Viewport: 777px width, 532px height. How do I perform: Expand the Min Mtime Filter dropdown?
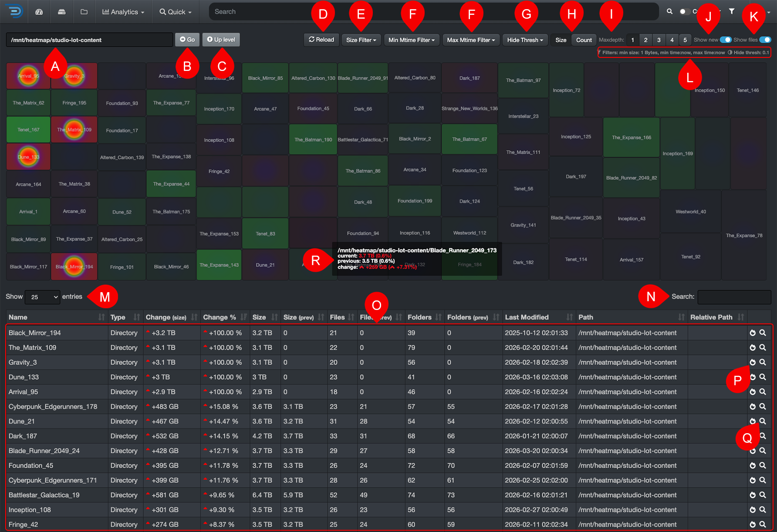[412, 40]
